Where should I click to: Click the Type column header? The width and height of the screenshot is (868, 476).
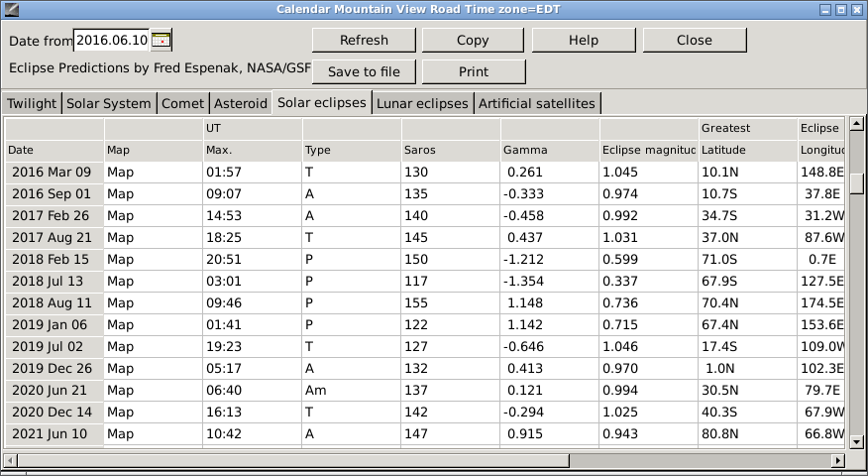[351, 150]
